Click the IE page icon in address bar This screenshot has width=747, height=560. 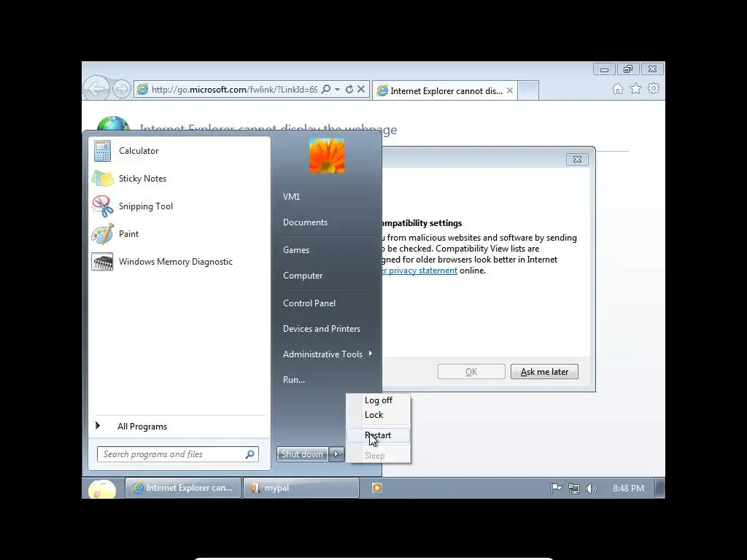(142, 90)
